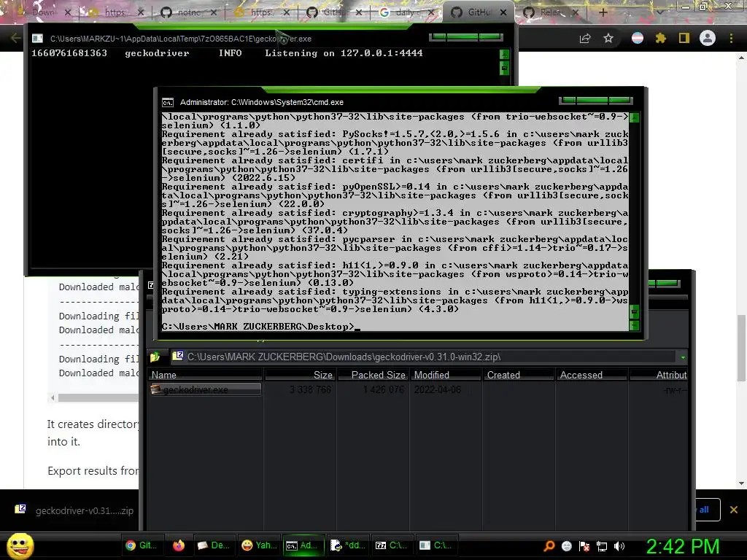Open the Chrome tab search dropdown
This screenshot has height=560, width=747.
pyautogui.click(x=659, y=12)
